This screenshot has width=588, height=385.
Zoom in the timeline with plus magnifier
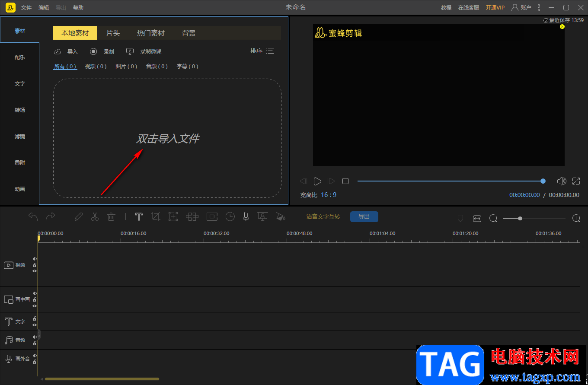coord(576,218)
